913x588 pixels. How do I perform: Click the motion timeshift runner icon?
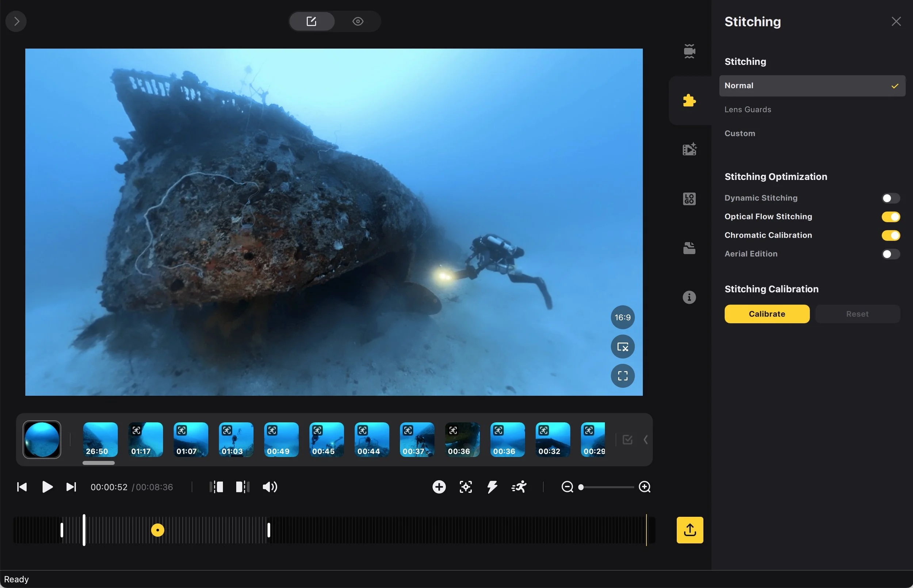coord(518,487)
